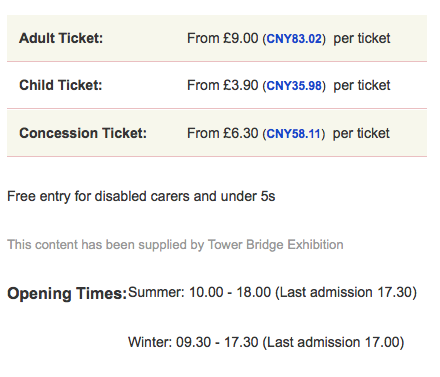Click 'per ticket' in Child Ticket row
Screen dimensions: 440x377
362,86
